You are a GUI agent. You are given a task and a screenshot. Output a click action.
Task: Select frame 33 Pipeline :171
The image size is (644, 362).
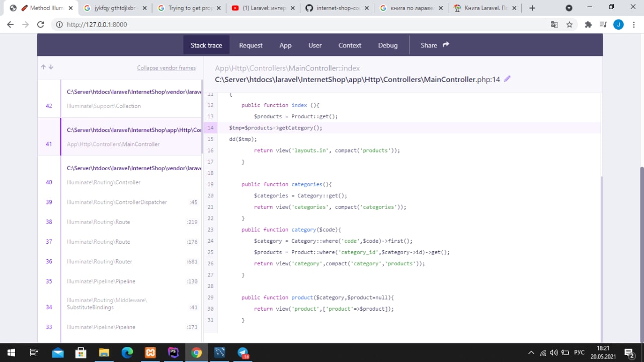click(120, 327)
